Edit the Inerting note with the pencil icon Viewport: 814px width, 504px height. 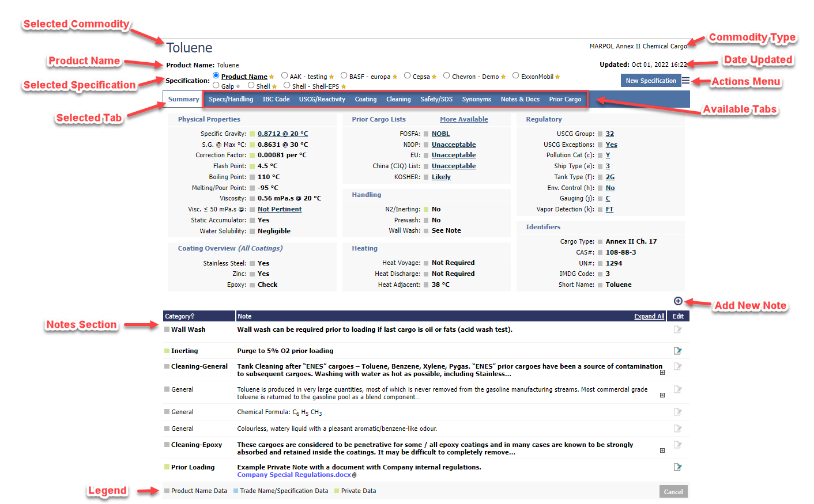click(677, 350)
